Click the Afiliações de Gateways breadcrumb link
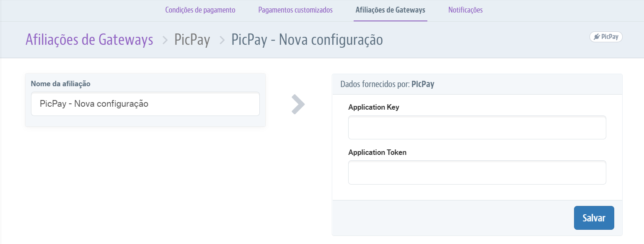 click(x=89, y=40)
